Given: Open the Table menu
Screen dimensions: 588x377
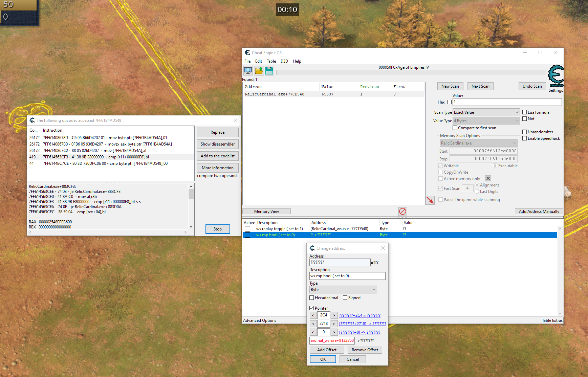Looking at the screenshot, I should tap(271, 61).
